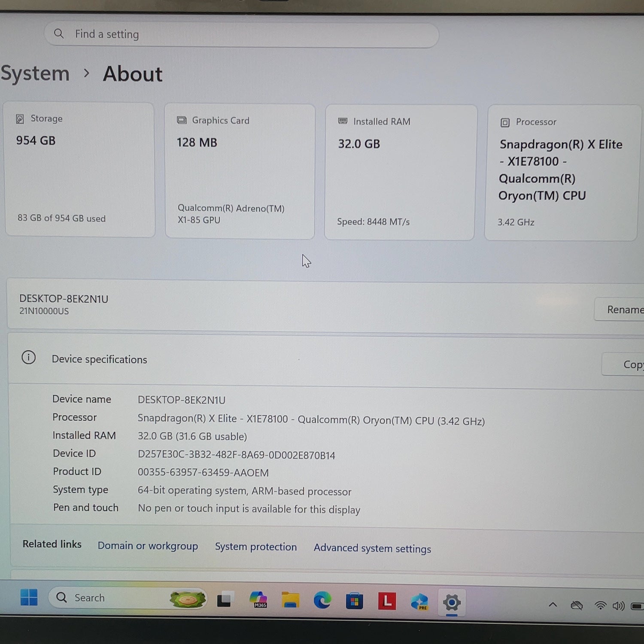
Task: Click the 'Product ID' field label
Action: (77, 471)
